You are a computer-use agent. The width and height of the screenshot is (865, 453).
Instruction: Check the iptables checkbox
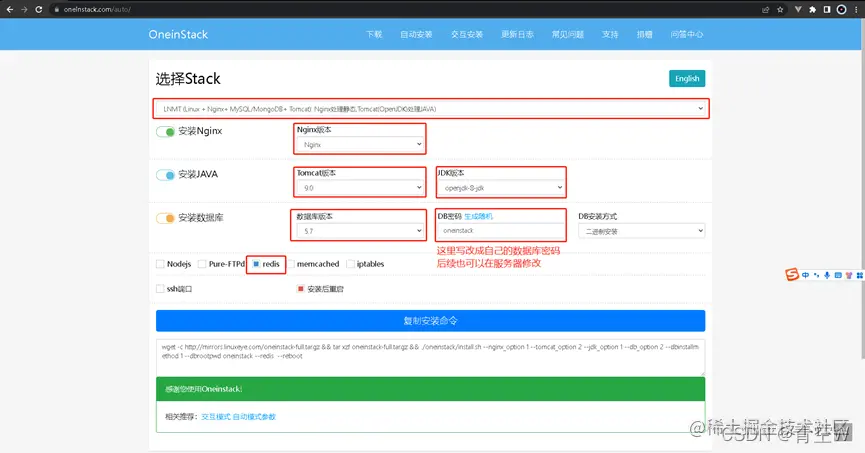pyautogui.click(x=350, y=264)
